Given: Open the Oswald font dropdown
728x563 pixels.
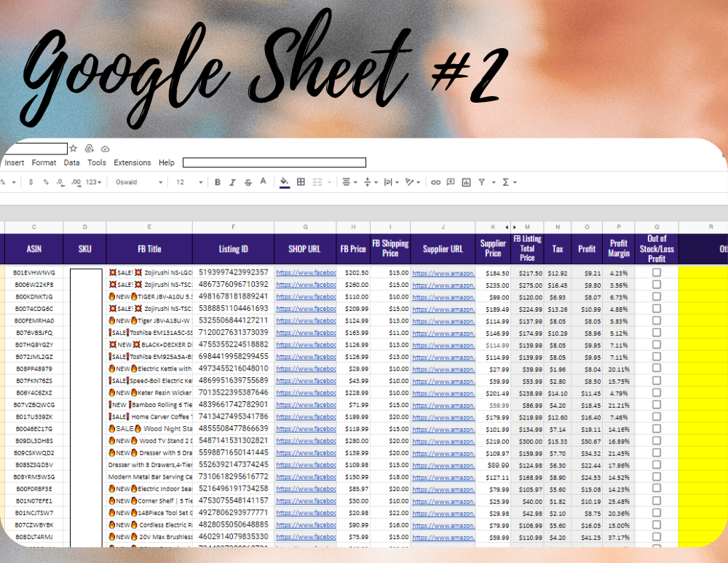Looking at the screenshot, I should pyautogui.click(x=139, y=182).
